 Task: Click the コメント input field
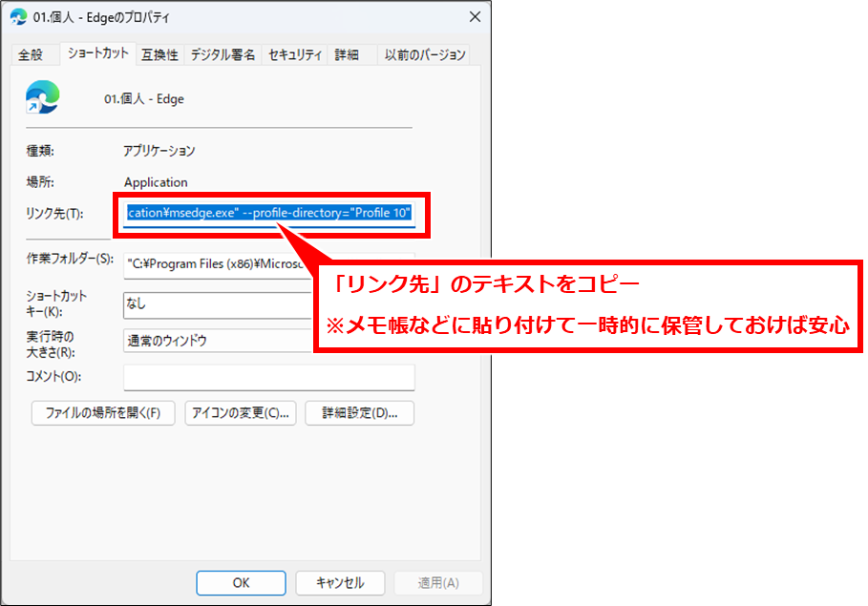[x=269, y=377]
